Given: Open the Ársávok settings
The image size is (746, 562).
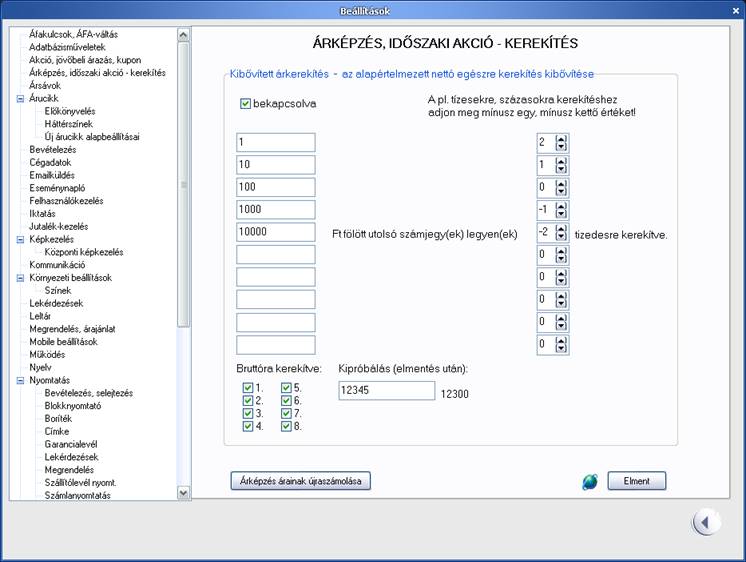Looking at the screenshot, I should point(45,86).
